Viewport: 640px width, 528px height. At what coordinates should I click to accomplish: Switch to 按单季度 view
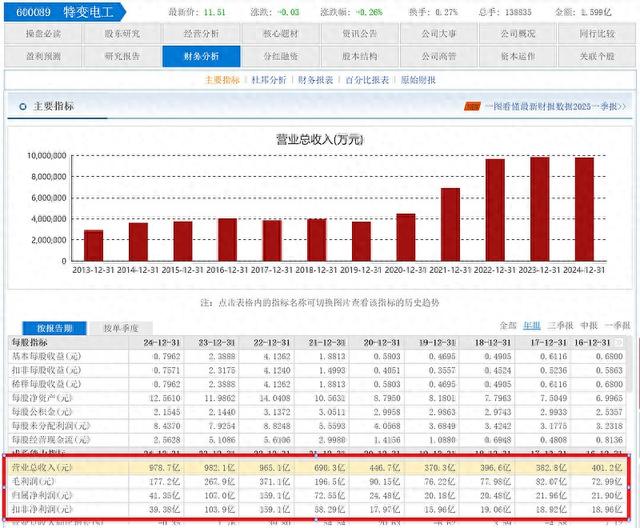[x=120, y=328]
